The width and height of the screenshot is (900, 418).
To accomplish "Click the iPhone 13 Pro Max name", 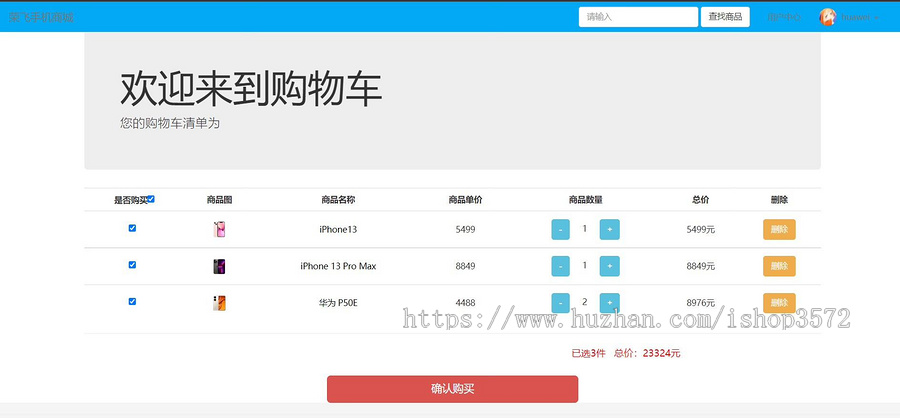I will pyautogui.click(x=338, y=266).
